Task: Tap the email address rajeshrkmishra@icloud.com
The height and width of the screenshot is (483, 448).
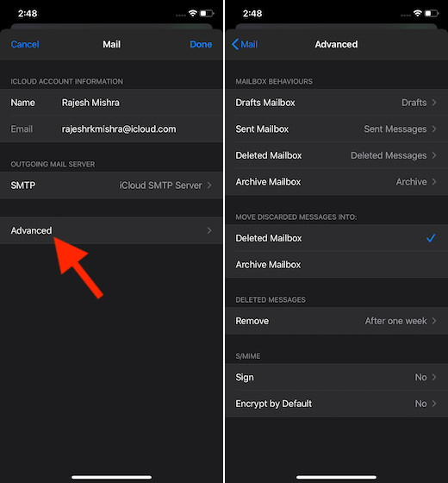Action: 119,129
